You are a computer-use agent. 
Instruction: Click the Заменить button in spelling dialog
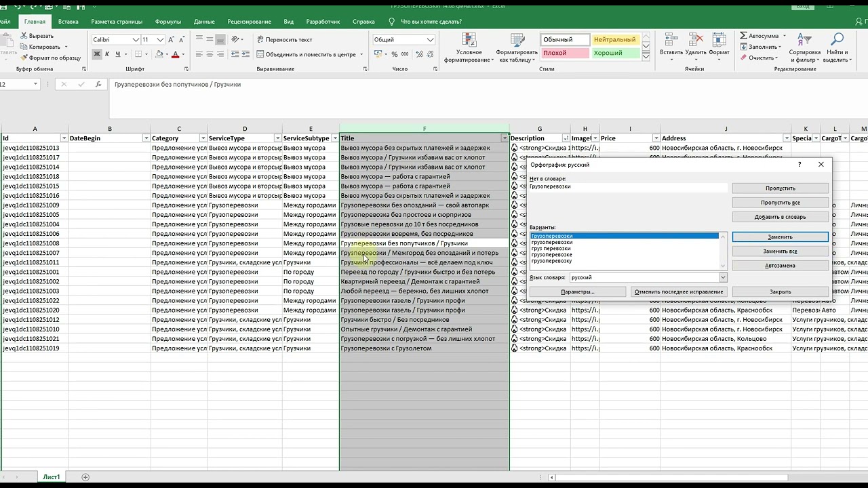coord(780,237)
